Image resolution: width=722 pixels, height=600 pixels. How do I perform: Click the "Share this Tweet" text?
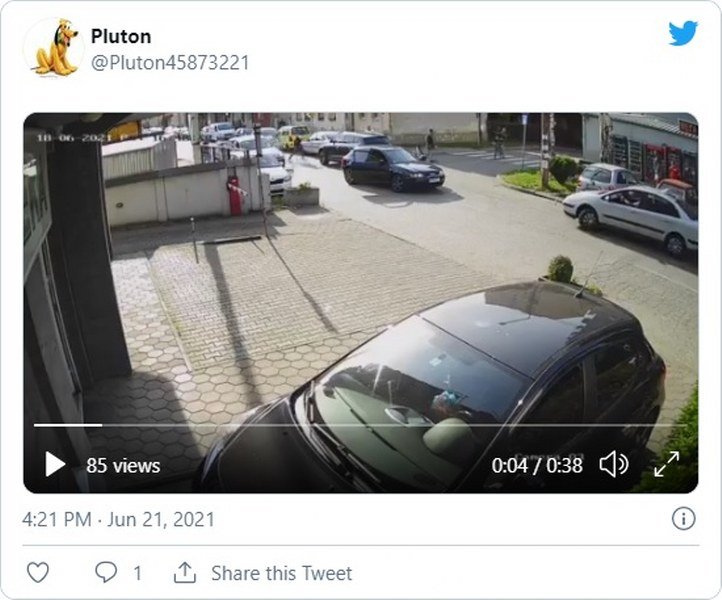tap(281, 573)
